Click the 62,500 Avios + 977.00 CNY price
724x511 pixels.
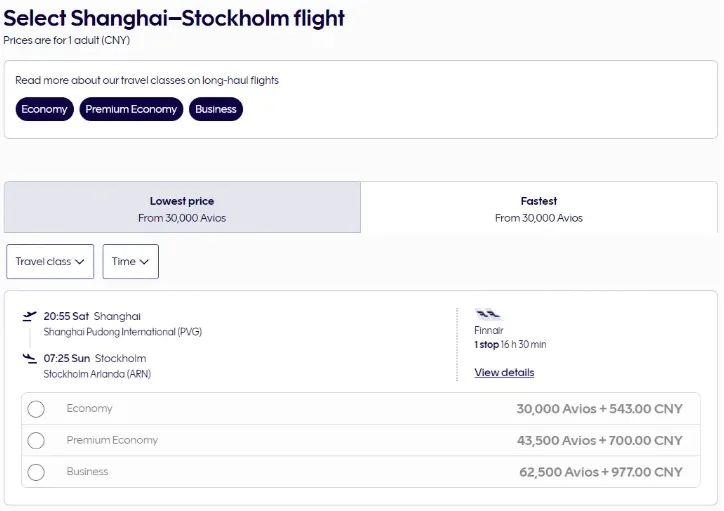tap(600, 472)
